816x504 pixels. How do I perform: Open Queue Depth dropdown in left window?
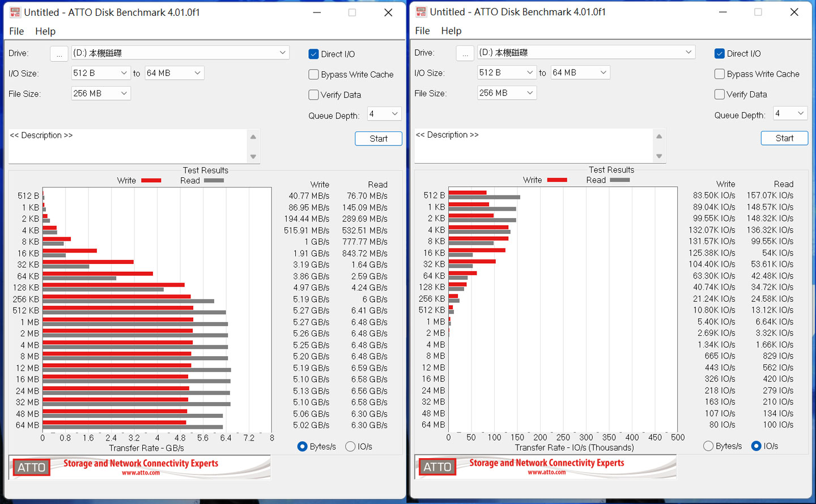pos(384,114)
